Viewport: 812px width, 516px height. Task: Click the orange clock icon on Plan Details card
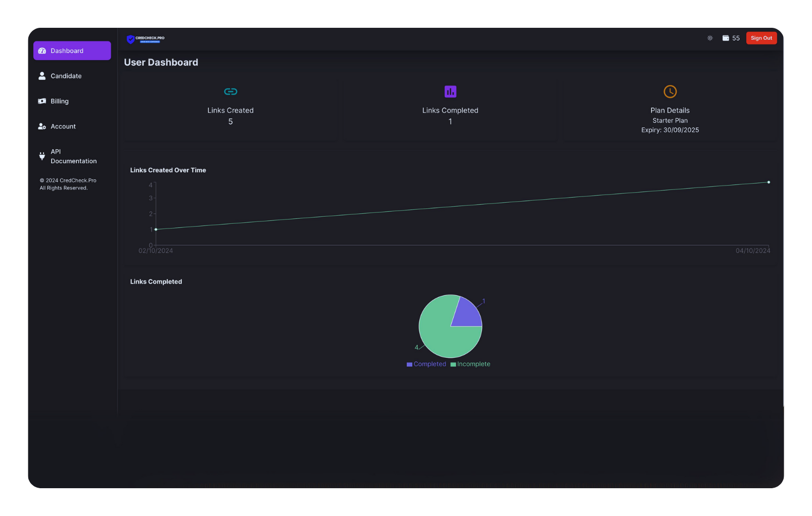point(670,91)
